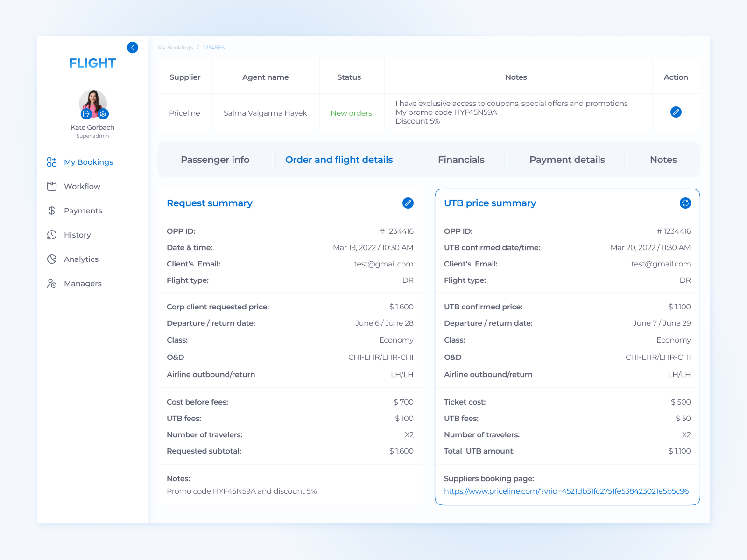
Task: Switch to the Notes tab
Action: [x=663, y=160]
